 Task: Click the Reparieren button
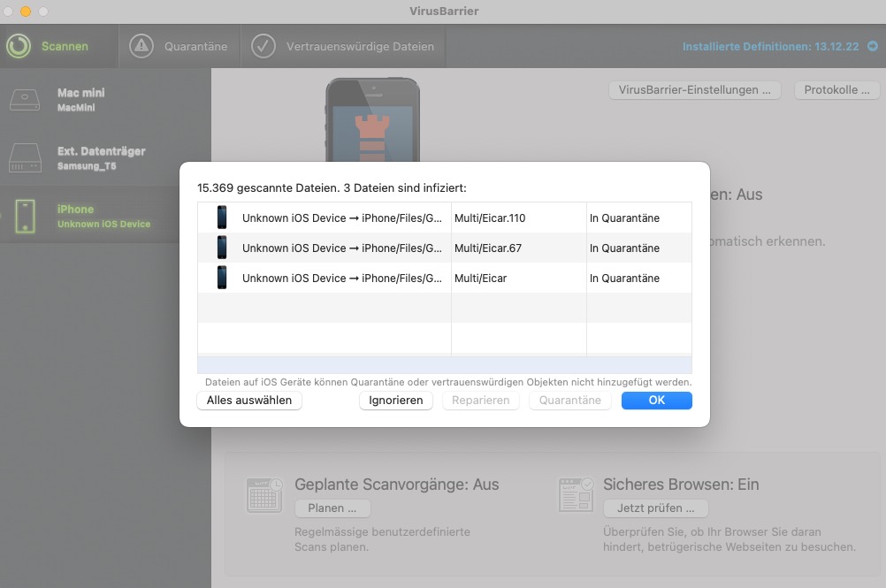pos(480,400)
